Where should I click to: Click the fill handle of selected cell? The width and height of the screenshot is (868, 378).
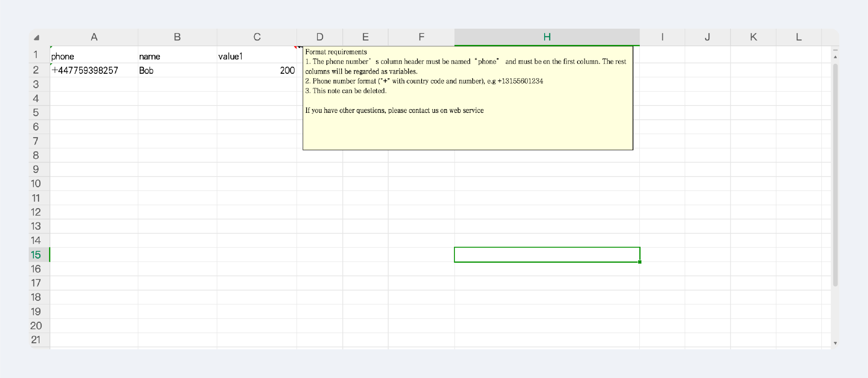click(x=639, y=262)
